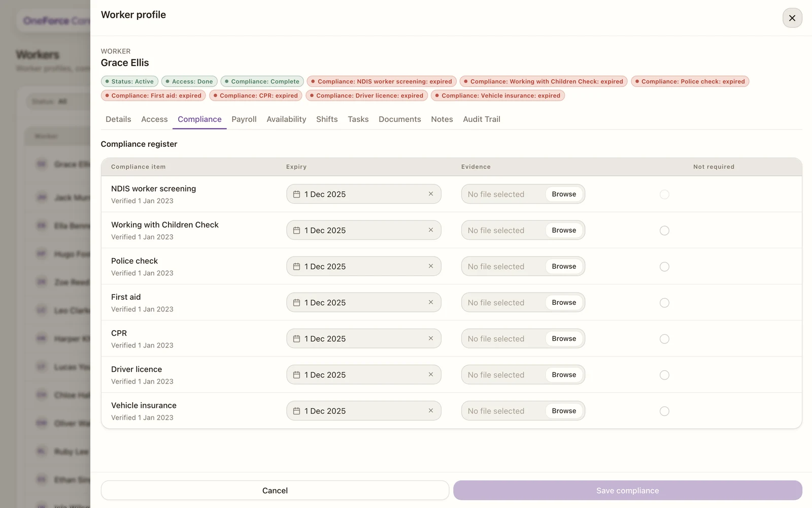Edit Vehicle insurance expiry date field

[x=363, y=410]
